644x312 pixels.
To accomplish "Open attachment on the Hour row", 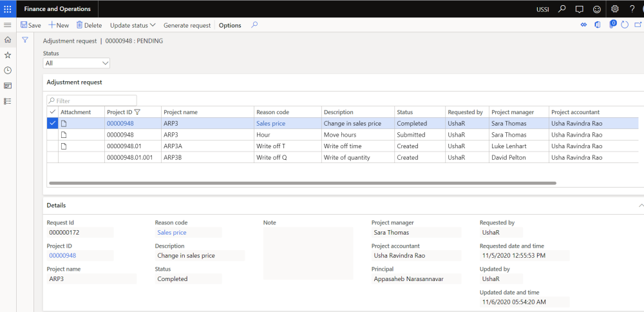I will pyautogui.click(x=64, y=135).
